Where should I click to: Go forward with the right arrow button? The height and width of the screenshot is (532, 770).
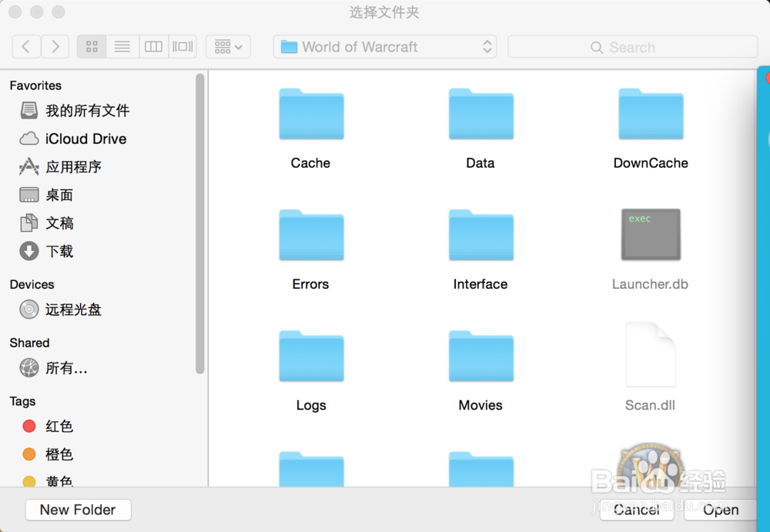tap(55, 47)
